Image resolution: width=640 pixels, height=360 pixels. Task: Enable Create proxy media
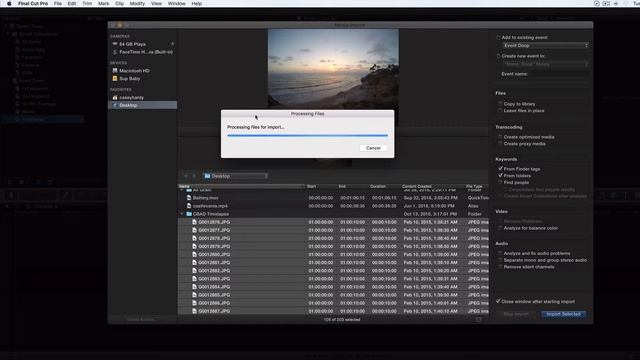pyautogui.click(x=500, y=144)
